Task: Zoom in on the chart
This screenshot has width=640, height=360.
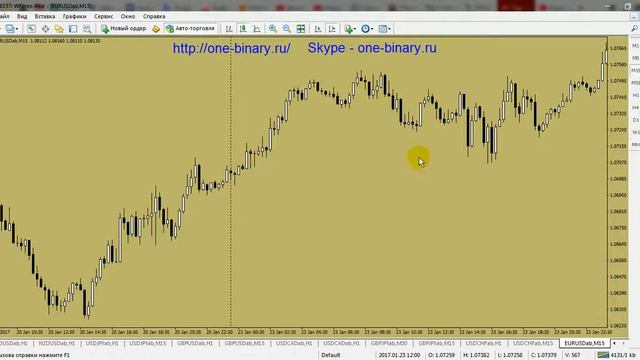Action: (x=273, y=29)
